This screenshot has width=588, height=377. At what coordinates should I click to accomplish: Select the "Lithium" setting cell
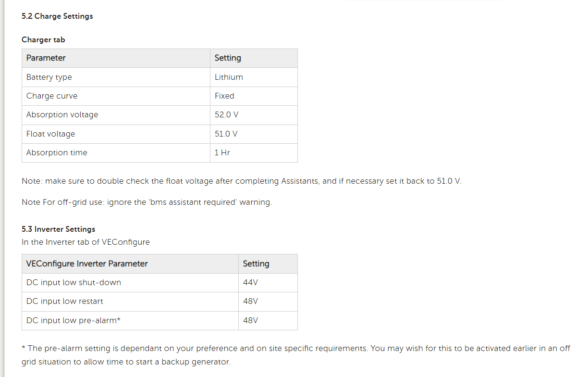click(229, 77)
